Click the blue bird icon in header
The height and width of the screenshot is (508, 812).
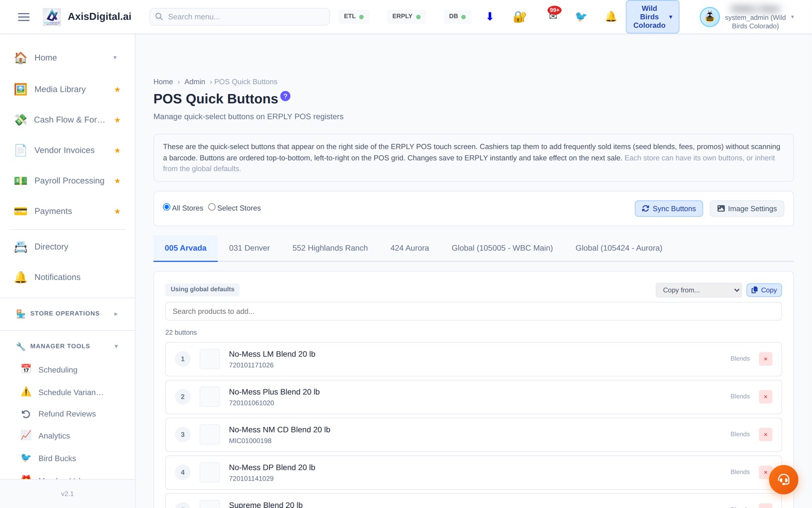pos(581,17)
